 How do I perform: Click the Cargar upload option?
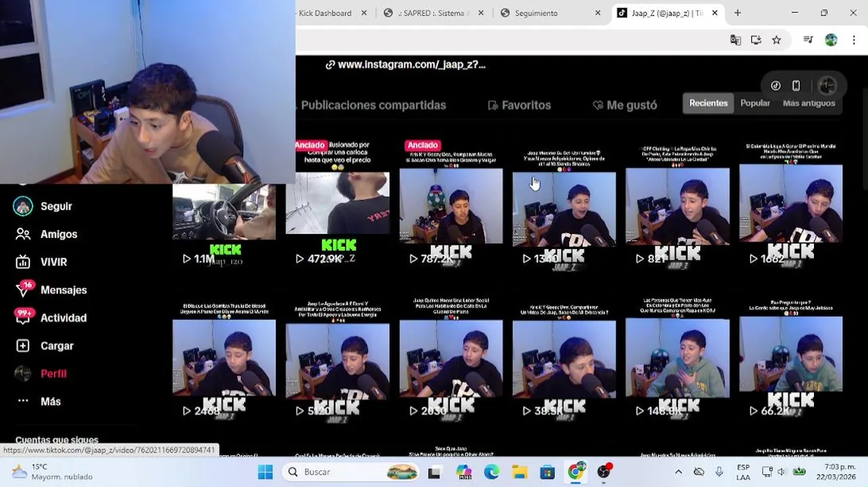click(44, 346)
